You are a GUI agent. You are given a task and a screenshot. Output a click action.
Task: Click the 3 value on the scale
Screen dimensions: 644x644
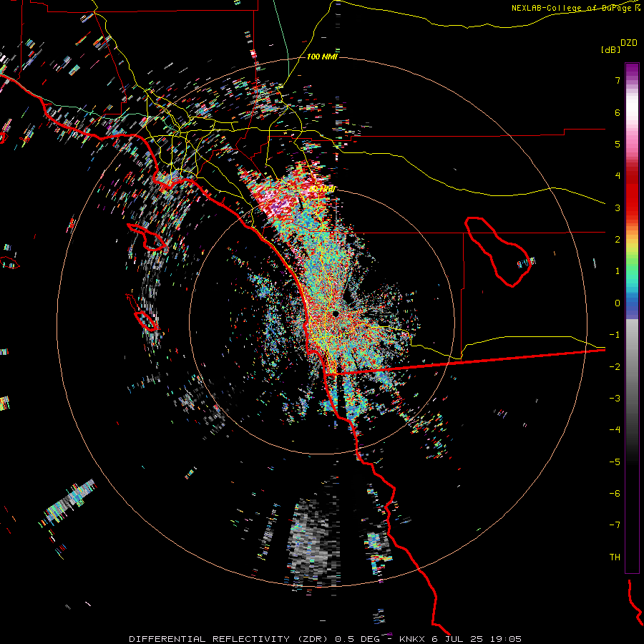tap(618, 208)
